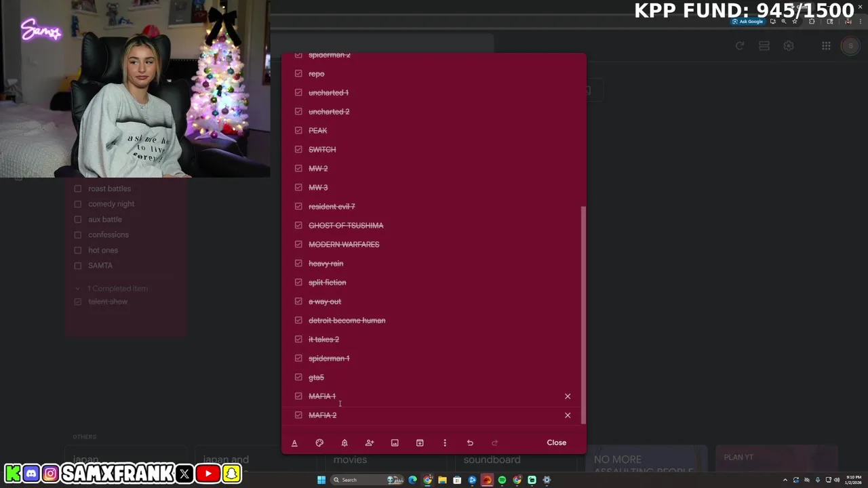Click the MW 3 item text
Image resolution: width=868 pixels, height=488 pixels.
318,187
